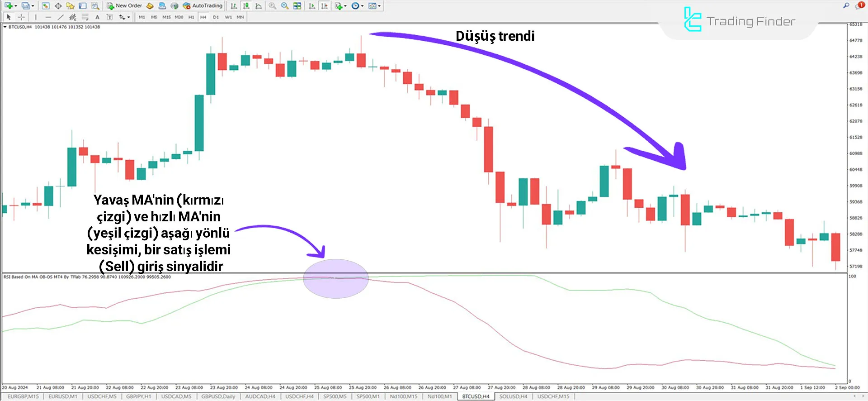Select the vertical line drawing tool
The height and width of the screenshot is (401, 868).
(x=36, y=17)
